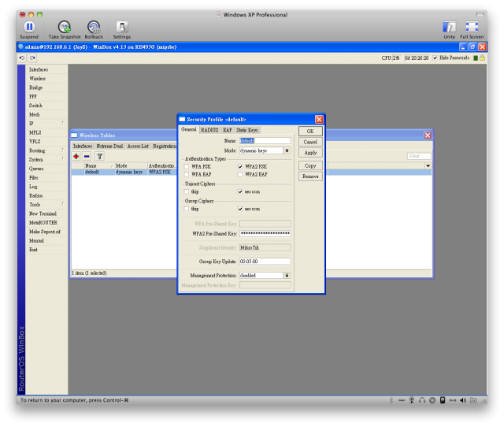This screenshot has width=504, height=427.
Task: Toggle the Hide Passwords checkbox
Action: [x=435, y=58]
